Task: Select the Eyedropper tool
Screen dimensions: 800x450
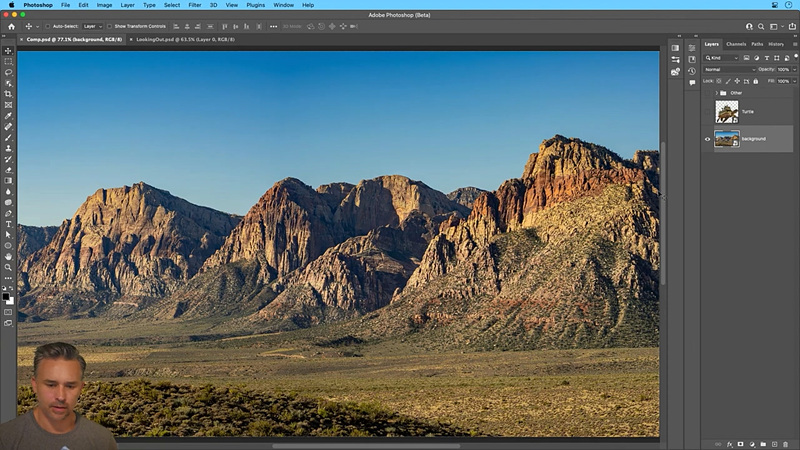Action: point(8,116)
